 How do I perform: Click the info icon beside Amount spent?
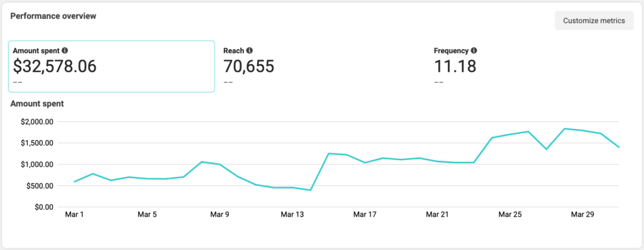tap(65, 51)
